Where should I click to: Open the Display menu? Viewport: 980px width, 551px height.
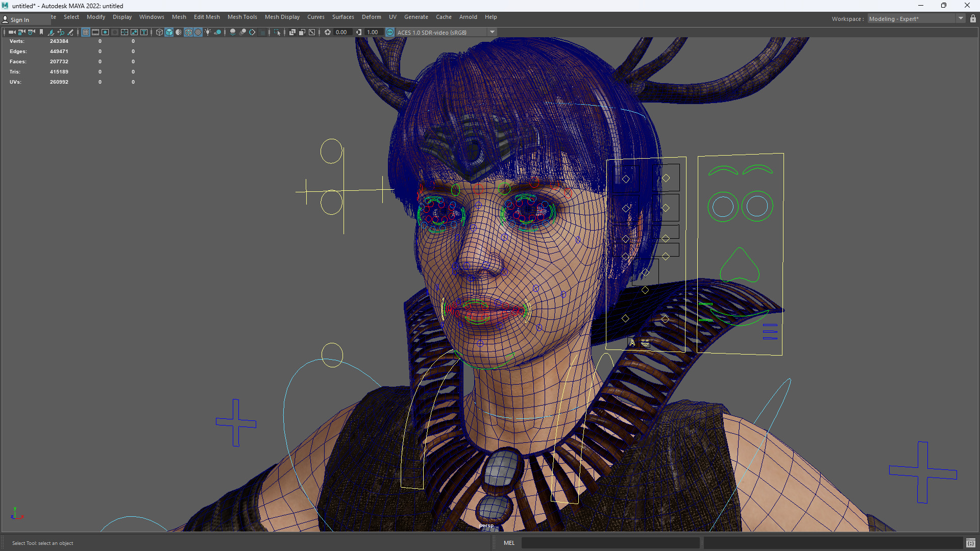coord(122,17)
